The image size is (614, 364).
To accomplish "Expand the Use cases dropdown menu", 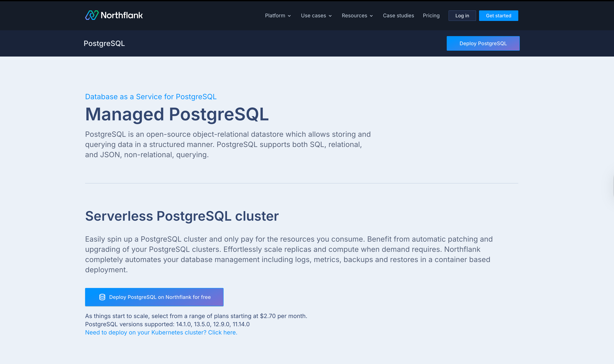I will point(314,16).
